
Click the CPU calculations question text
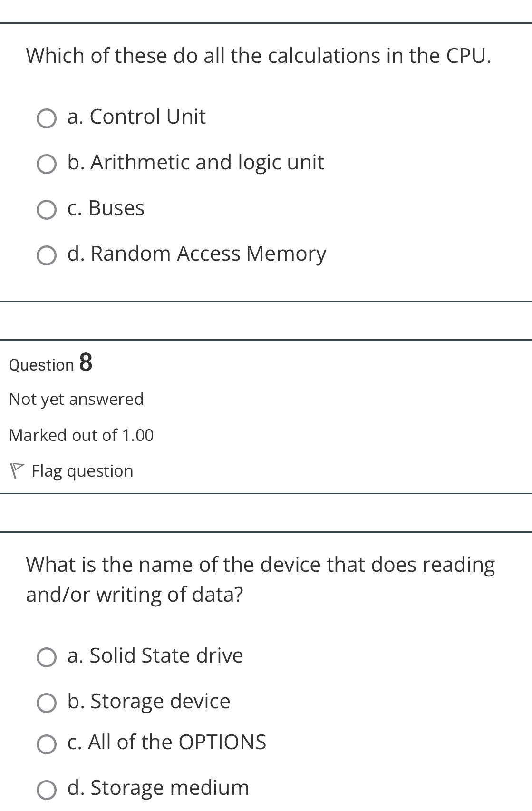click(x=258, y=56)
